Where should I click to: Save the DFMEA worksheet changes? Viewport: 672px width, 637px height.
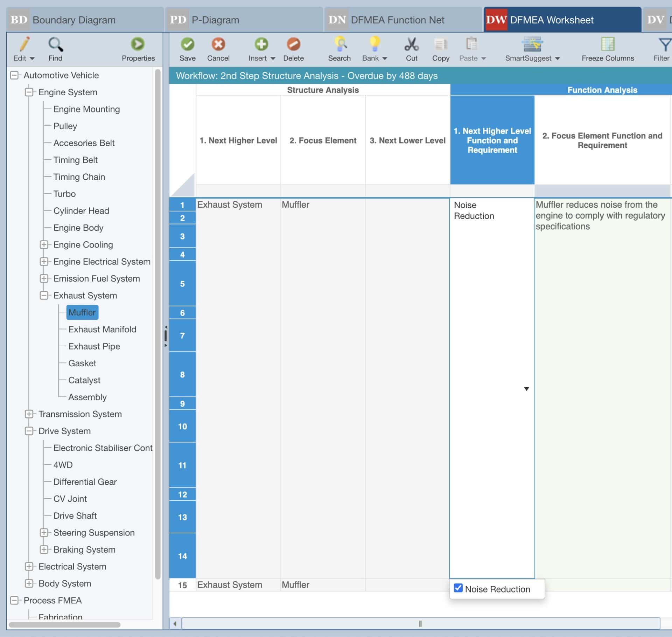coord(187,49)
